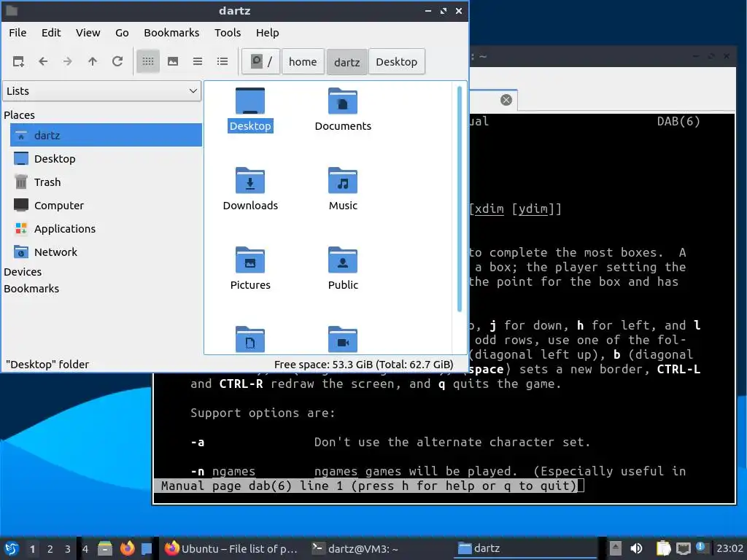Select Network in Places sidebar

tap(106, 252)
